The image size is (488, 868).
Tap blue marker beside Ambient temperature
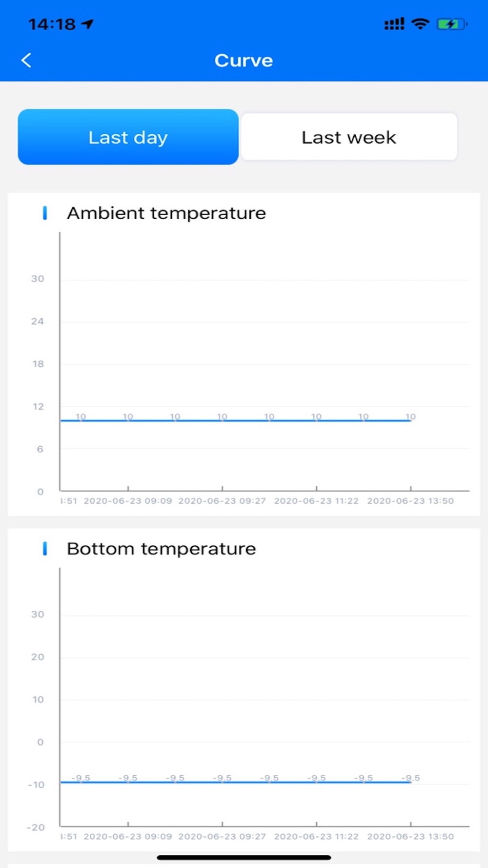pyautogui.click(x=45, y=213)
